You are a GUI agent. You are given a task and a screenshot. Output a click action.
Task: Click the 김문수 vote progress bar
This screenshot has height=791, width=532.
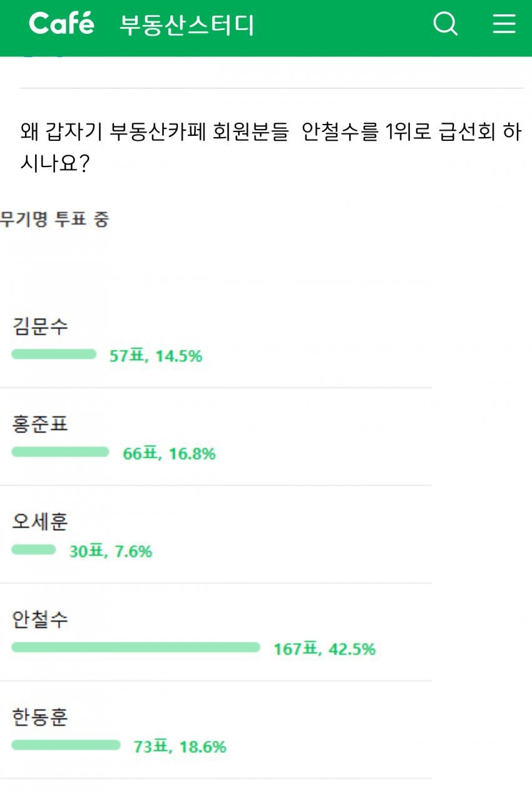[x=54, y=355]
